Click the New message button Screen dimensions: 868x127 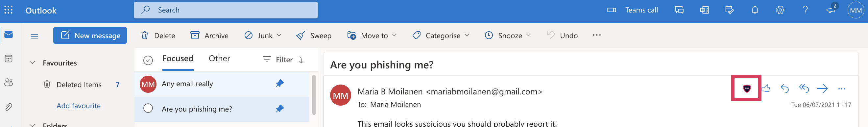tap(90, 36)
